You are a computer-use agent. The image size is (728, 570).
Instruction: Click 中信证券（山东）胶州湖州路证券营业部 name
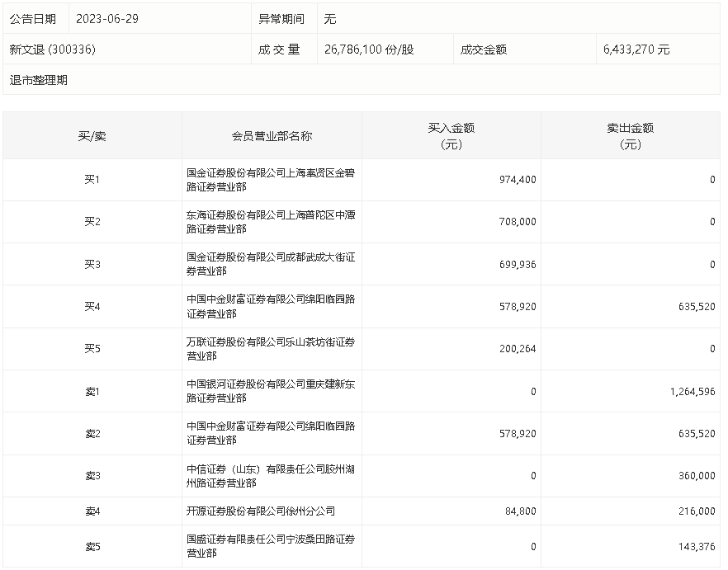click(x=271, y=476)
